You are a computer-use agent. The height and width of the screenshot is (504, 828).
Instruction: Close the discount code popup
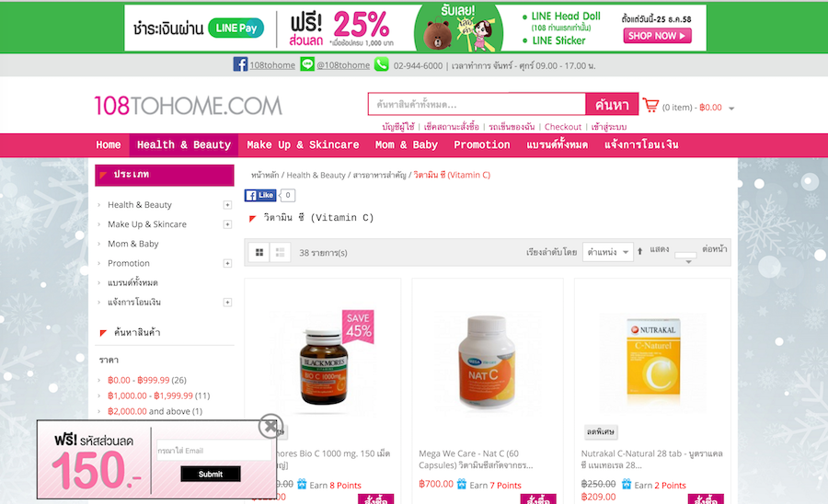270,426
